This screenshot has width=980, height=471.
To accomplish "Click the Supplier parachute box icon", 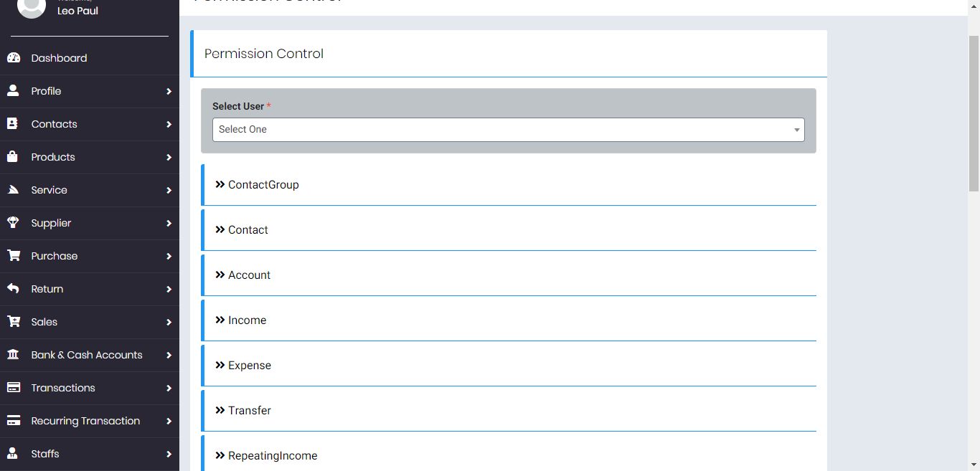I will click(x=13, y=223).
